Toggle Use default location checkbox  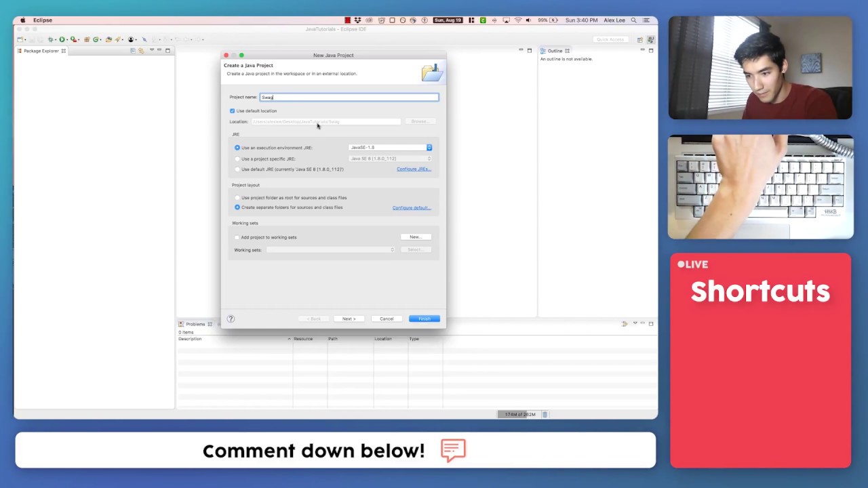coord(232,110)
